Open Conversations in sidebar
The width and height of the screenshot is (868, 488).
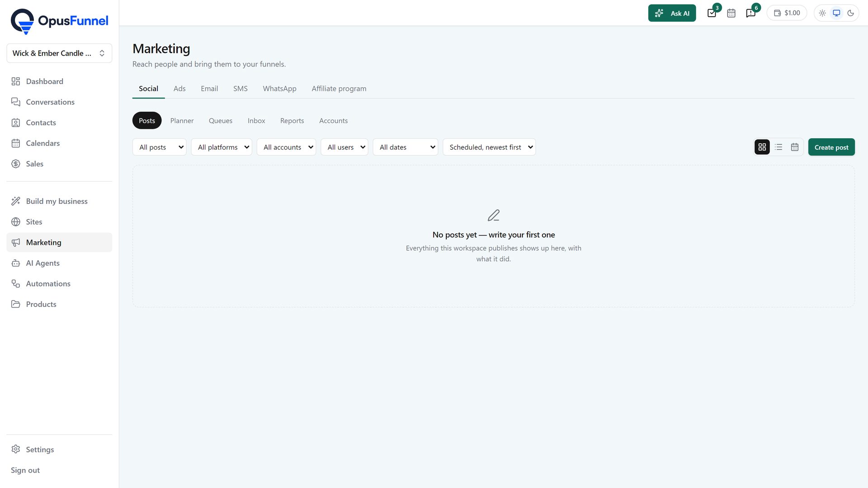59,102
